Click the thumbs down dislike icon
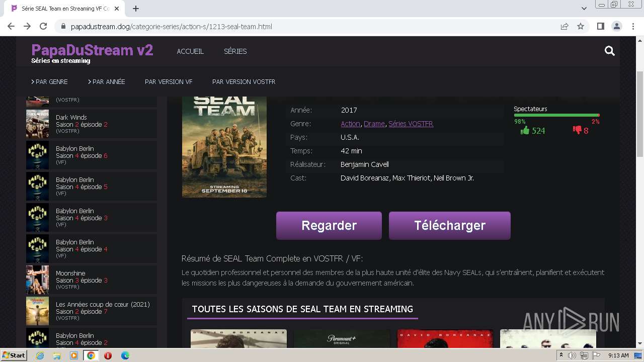 [x=577, y=130]
